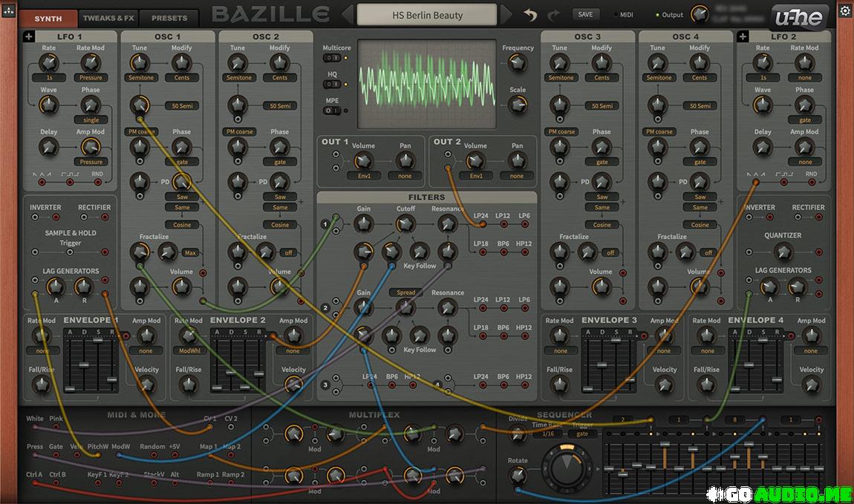
Task: Click the Output volume knob in header
Action: [x=700, y=15]
